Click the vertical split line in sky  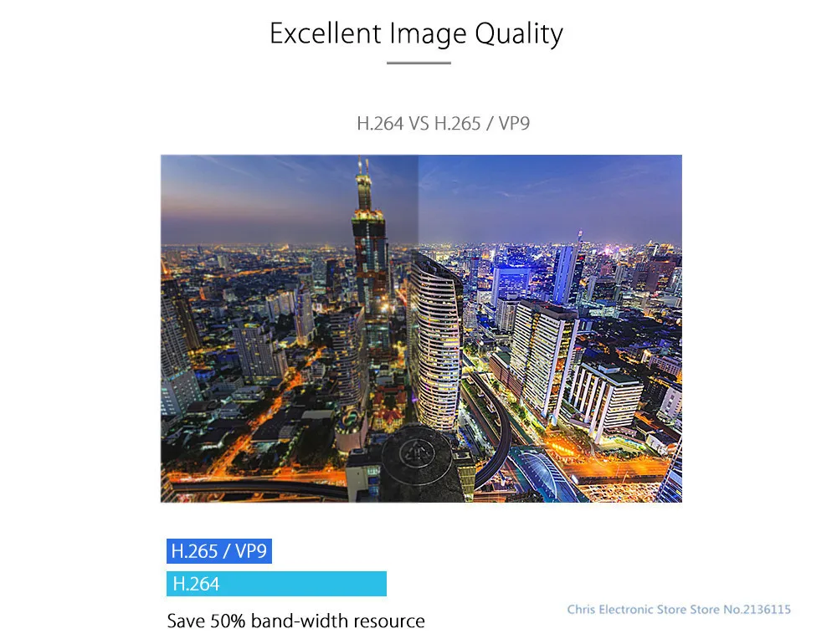(x=418, y=200)
